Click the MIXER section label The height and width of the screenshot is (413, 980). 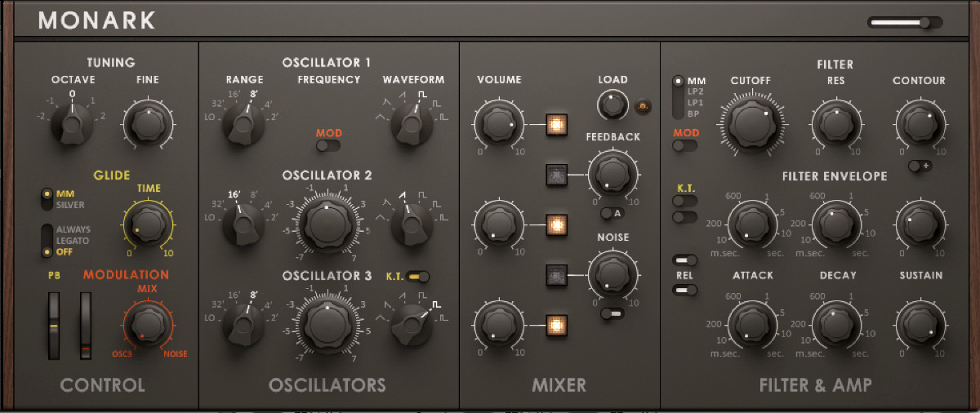(559, 385)
